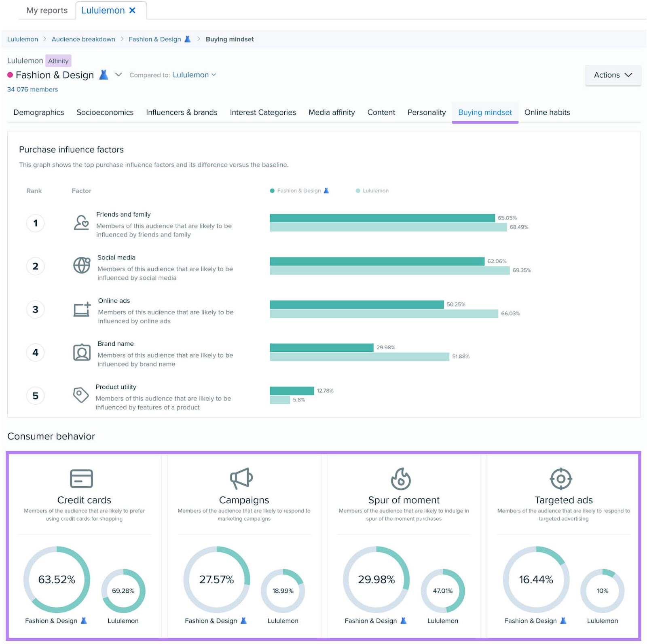Go to the Audience breakdown breadcrumb link
647x644 pixels.
coord(83,39)
